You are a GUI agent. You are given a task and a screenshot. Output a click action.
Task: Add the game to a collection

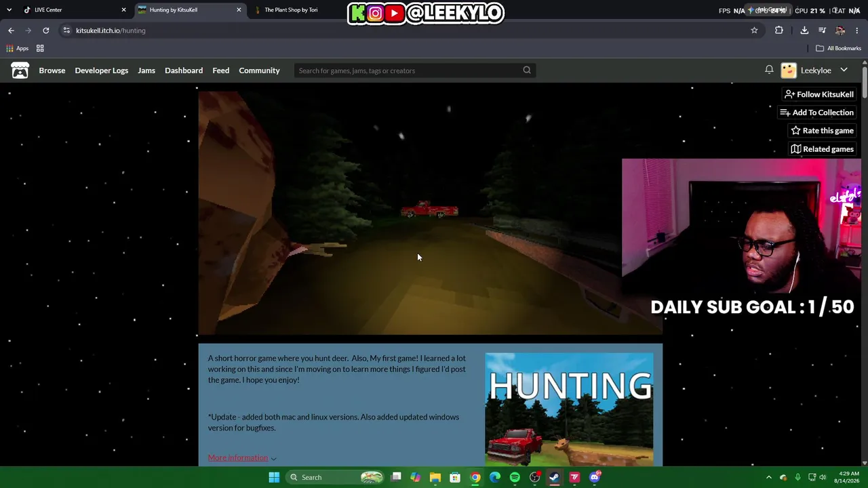pyautogui.click(x=817, y=113)
